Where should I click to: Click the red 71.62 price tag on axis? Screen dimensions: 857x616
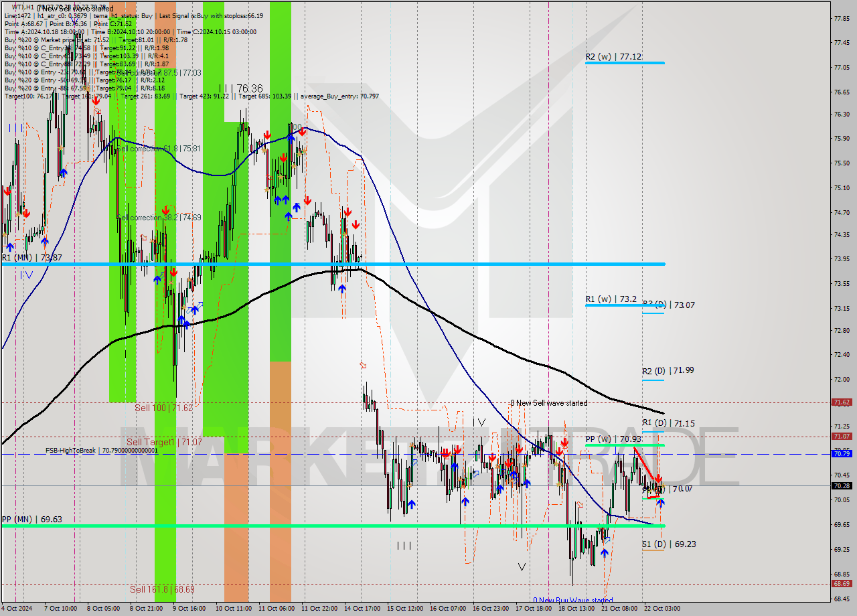click(842, 402)
